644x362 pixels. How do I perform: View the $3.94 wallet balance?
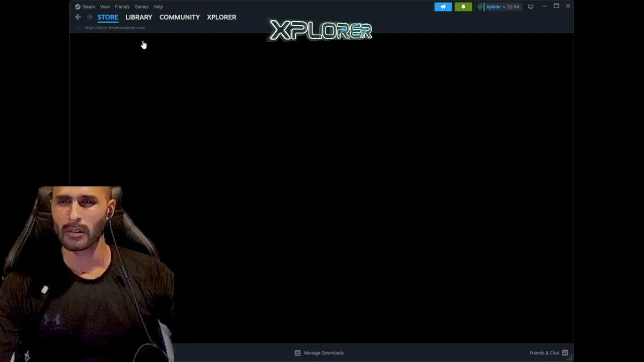[x=513, y=7]
